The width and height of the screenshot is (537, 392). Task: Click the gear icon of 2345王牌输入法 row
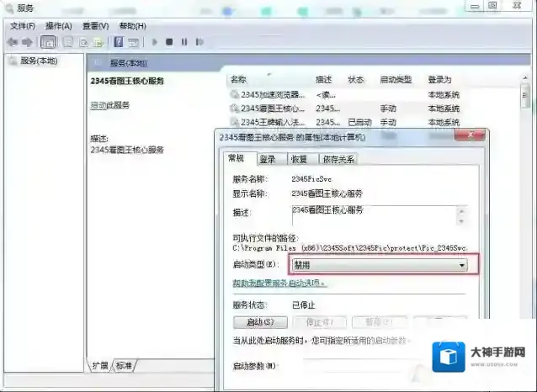click(x=234, y=122)
